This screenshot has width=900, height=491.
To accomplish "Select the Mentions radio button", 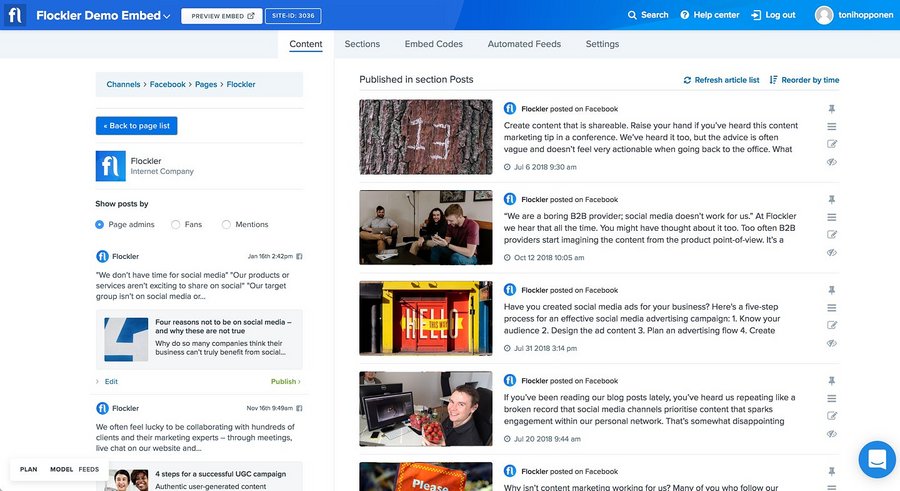I will coord(226,225).
